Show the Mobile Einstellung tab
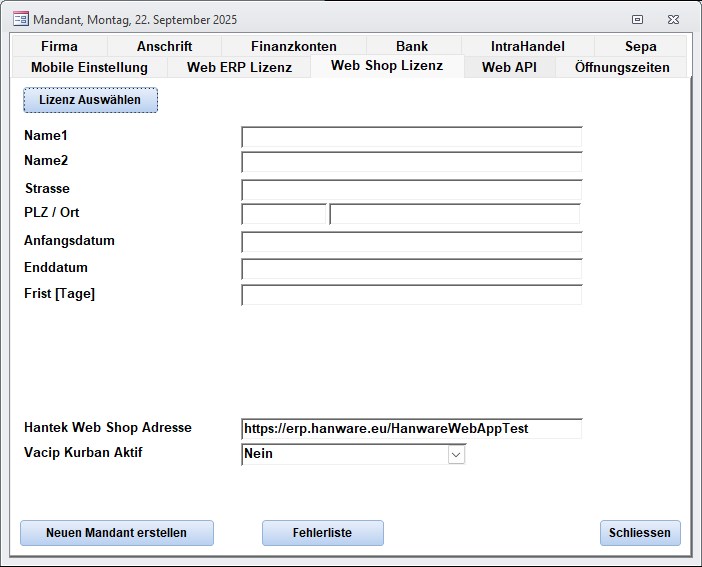The height and width of the screenshot is (567, 702). coord(89,67)
